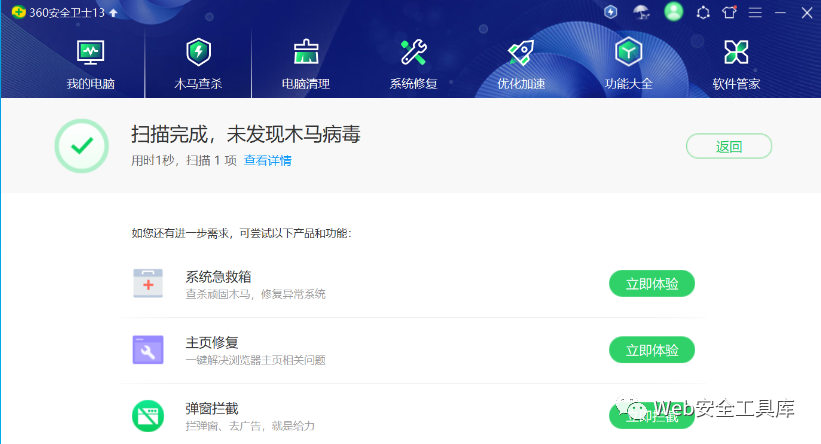Click the 系统急救箱 first-aid box icon

(148, 283)
